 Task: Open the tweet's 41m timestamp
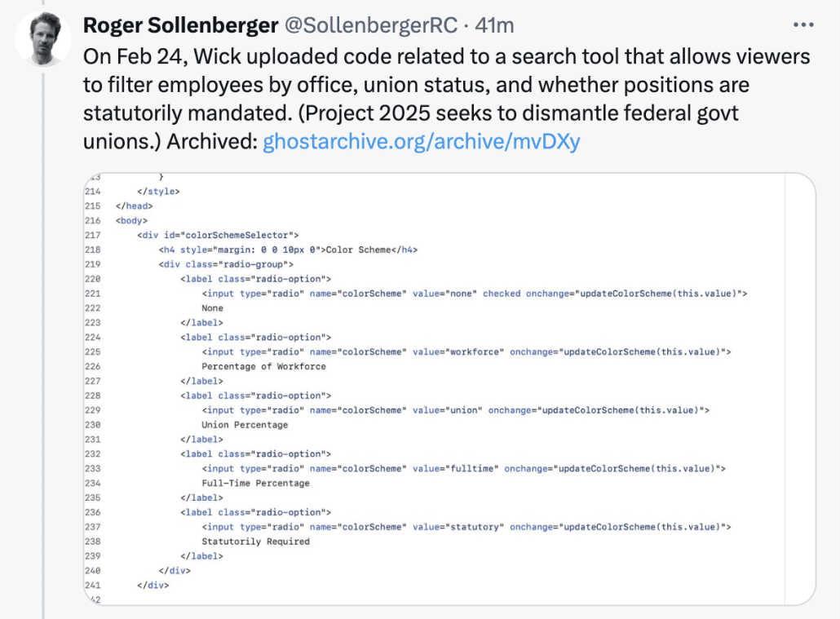[494, 25]
